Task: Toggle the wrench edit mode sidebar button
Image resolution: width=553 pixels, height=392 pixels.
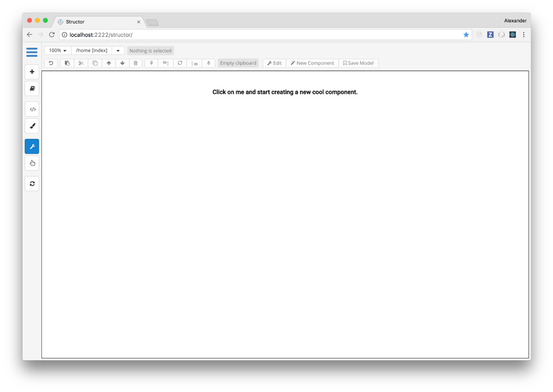Action: point(32,146)
